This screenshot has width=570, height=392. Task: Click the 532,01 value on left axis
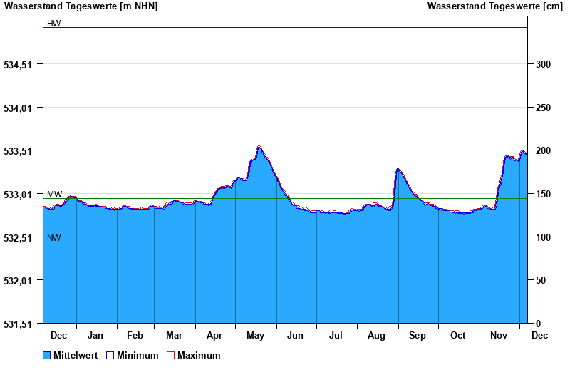pos(18,281)
